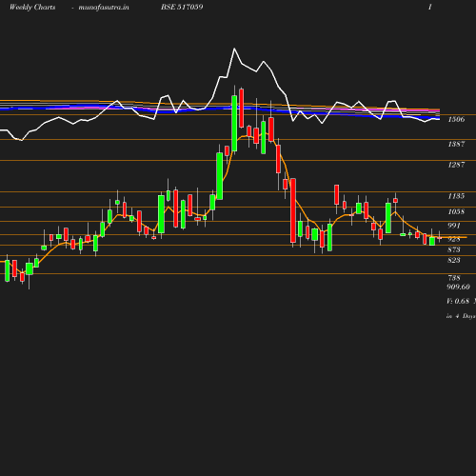Click the 738 price level label
The image size is (476, 476).
454,278
